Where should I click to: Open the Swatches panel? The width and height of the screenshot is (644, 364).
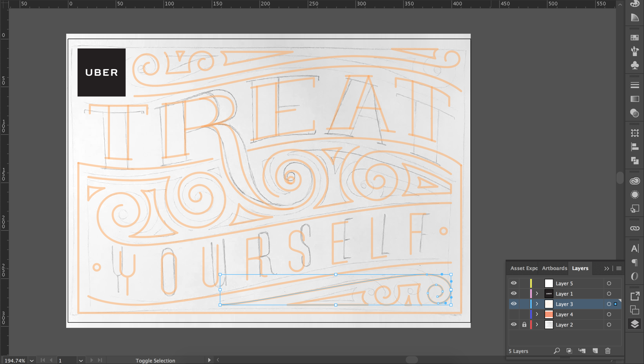635,38
